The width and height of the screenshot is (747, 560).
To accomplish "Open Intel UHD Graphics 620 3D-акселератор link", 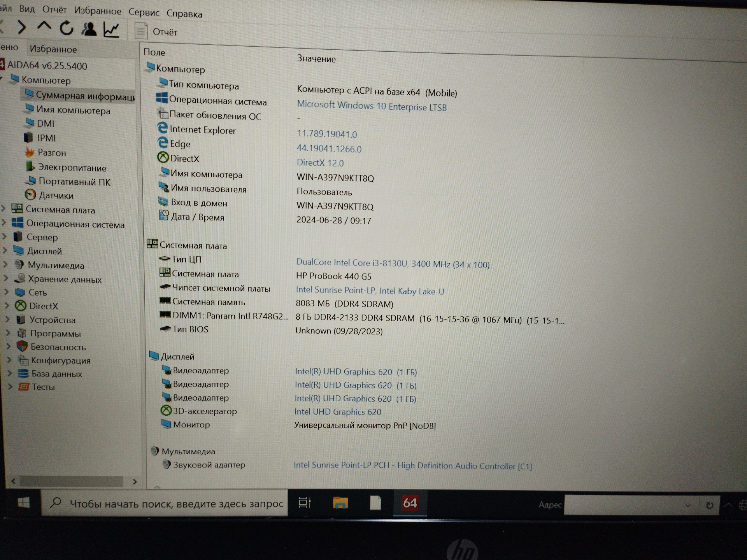I will [338, 411].
